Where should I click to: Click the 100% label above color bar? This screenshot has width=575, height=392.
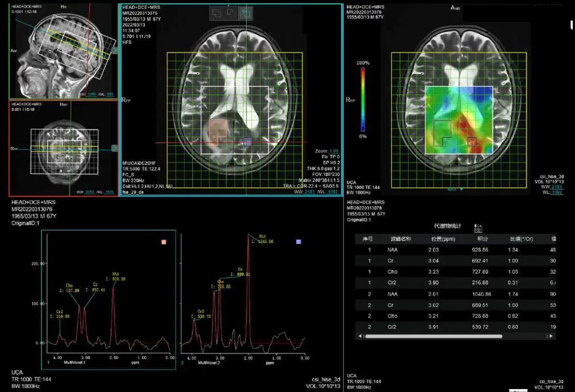coord(363,63)
